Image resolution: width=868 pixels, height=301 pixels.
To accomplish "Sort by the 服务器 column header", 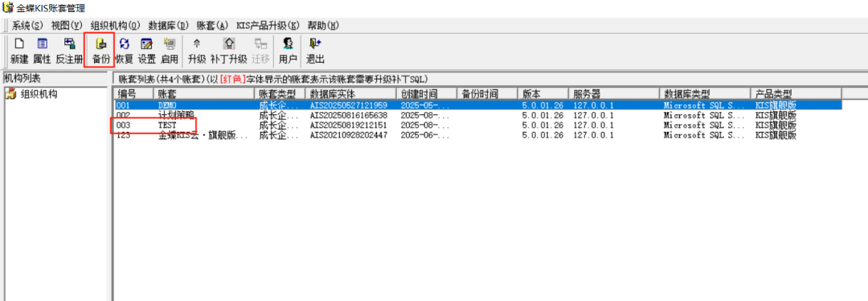I will [615, 93].
